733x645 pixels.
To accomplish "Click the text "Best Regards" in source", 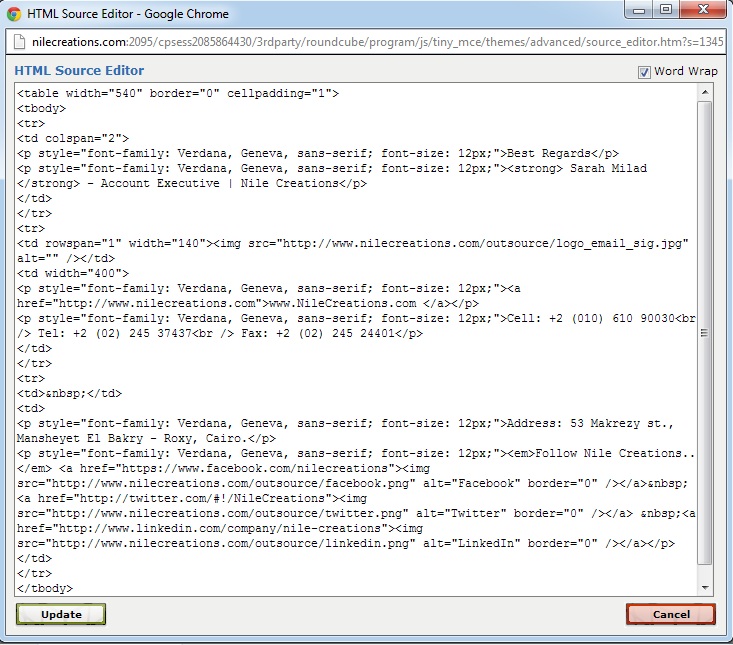I will point(548,153).
